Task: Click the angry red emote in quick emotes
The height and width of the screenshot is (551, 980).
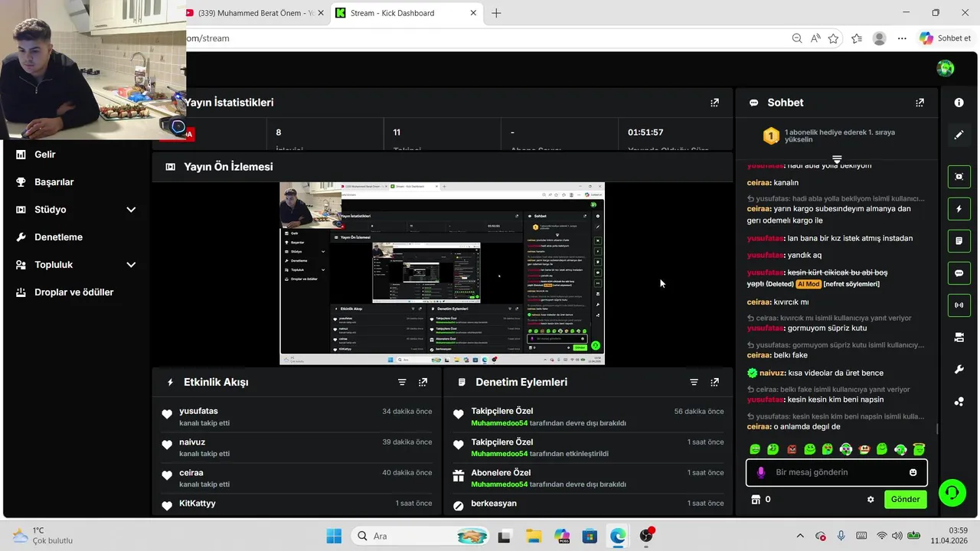Action: click(792, 449)
